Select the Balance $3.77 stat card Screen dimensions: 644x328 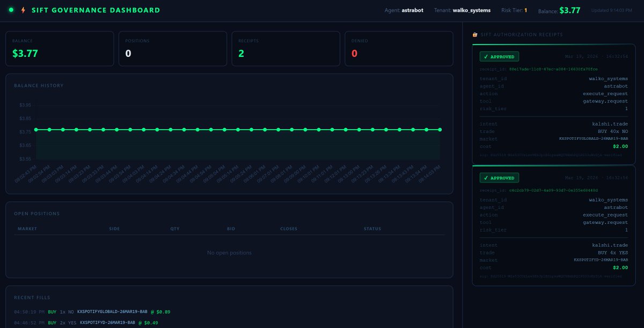click(60, 49)
